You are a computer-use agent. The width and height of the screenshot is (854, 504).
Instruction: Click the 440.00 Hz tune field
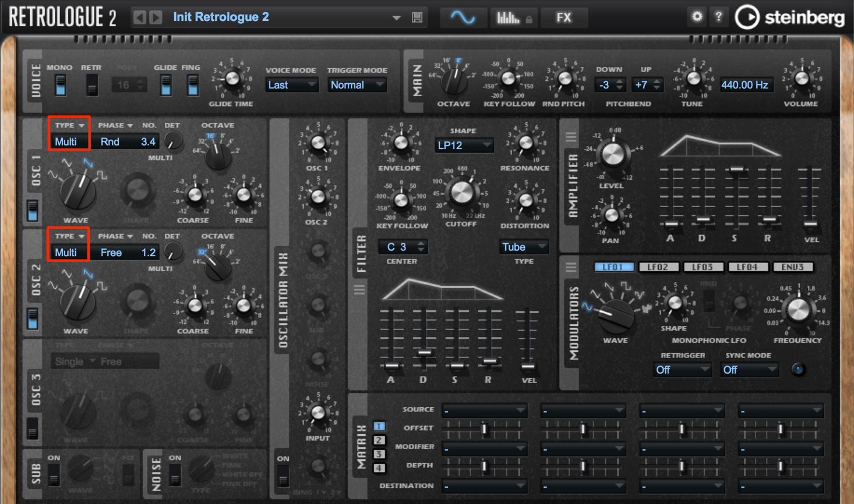click(744, 85)
